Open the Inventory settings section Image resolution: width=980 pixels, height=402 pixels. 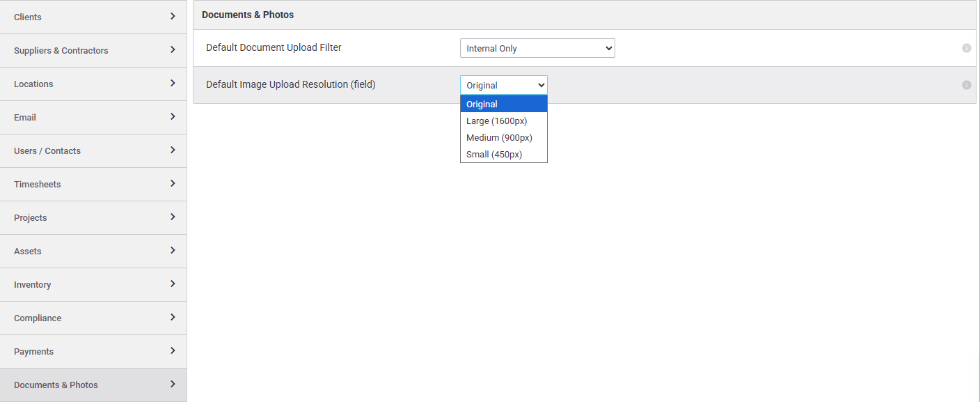point(93,284)
